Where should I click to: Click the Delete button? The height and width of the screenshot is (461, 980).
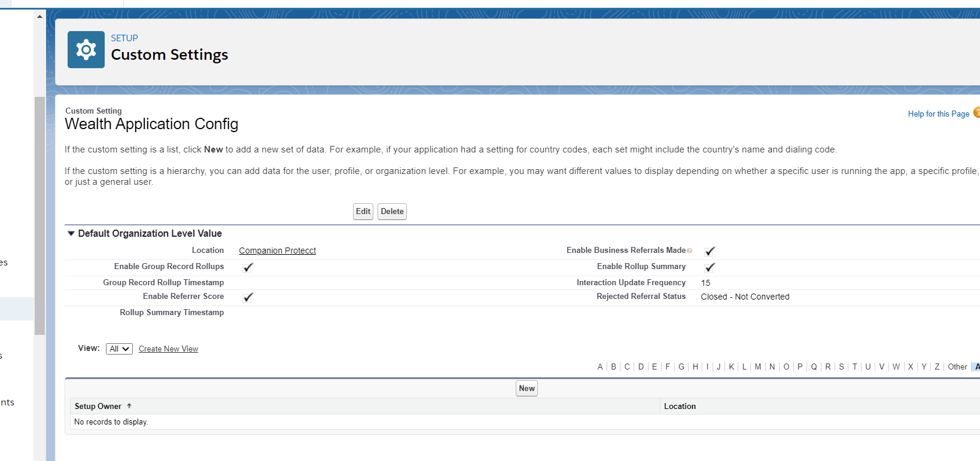(392, 212)
